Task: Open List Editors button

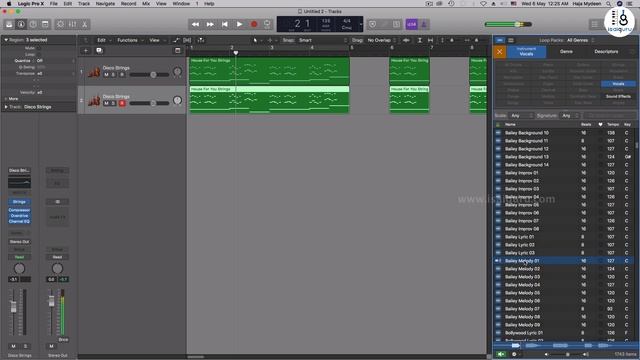Action: click(x=594, y=24)
